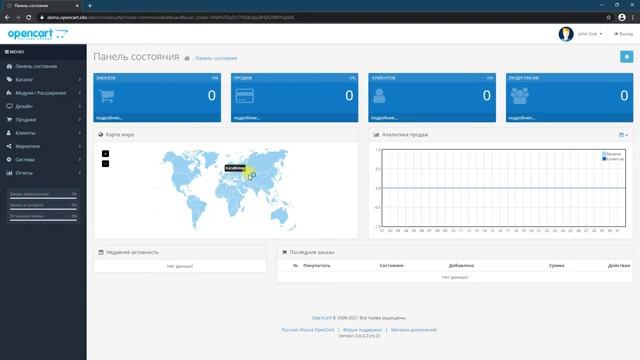
Task: Click the Маркетинг share icon
Action: click(9, 146)
